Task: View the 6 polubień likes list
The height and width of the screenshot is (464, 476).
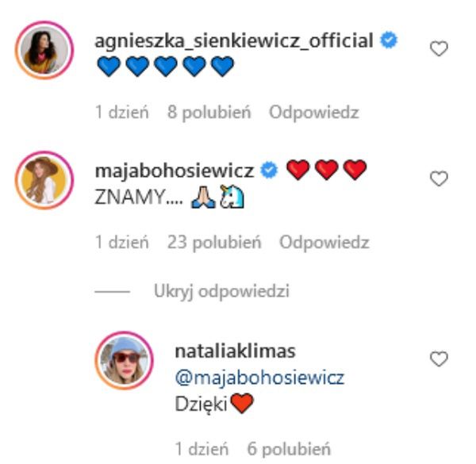Action: 287,448
